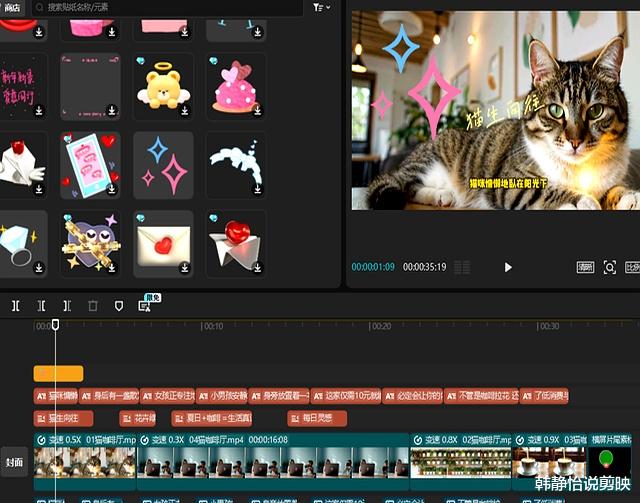640x503 pixels.
Task: Click the timeline playhead handle
Action: [x=55, y=325]
